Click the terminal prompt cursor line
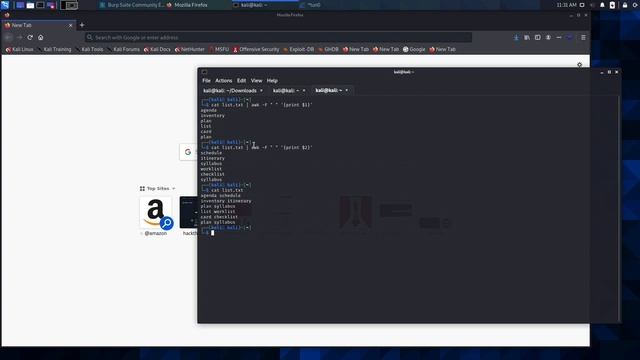 212,233
